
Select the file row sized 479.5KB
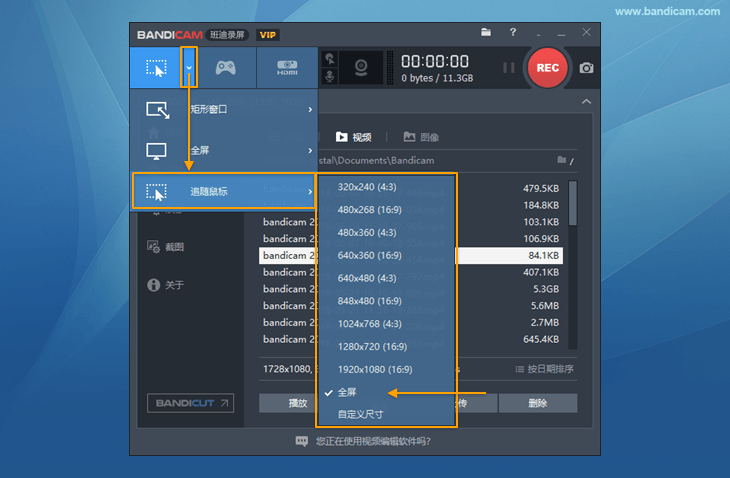(x=411, y=189)
